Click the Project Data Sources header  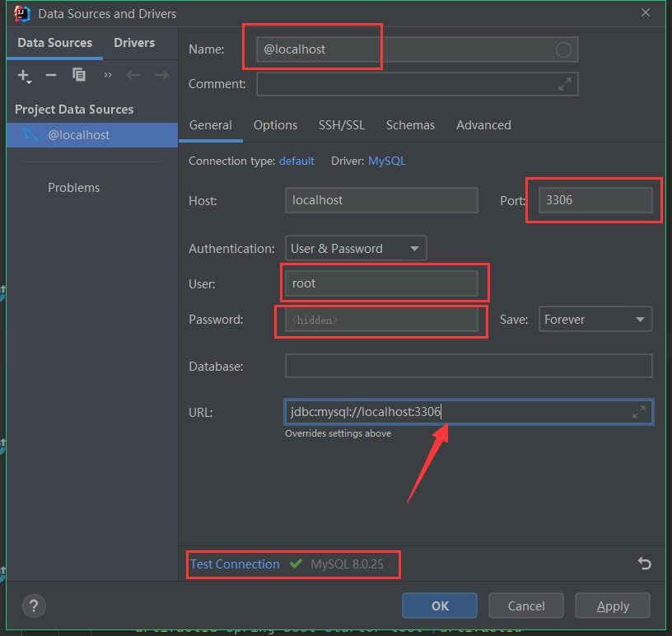click(74, 110)
